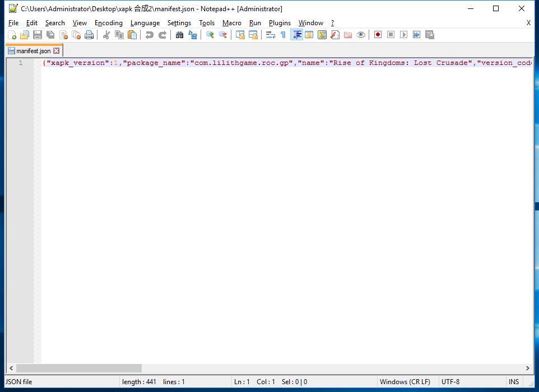Click the Save All toolbar icon
Viewport: 539px width, 392px height.
[50, 35]
